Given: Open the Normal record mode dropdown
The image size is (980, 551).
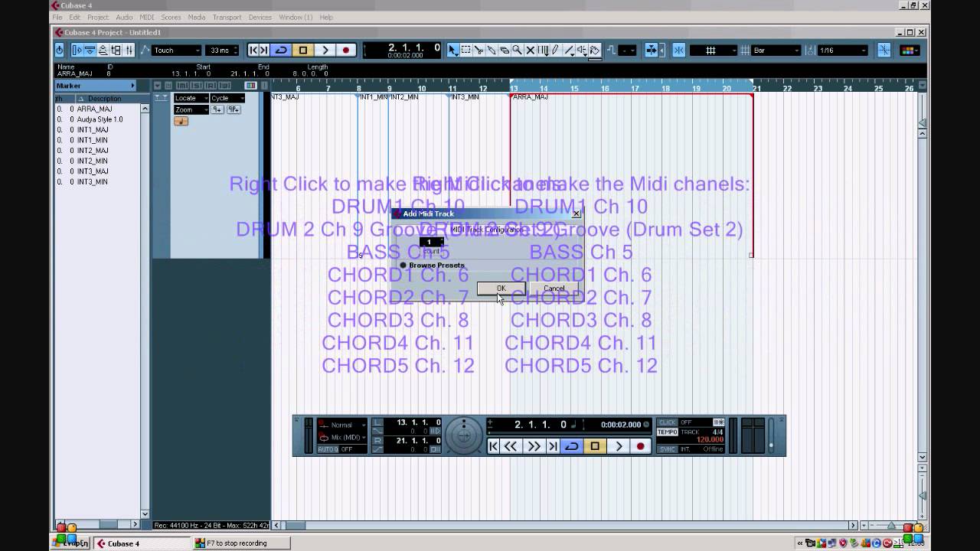Looking at the screenshot, I should (342, 425).
